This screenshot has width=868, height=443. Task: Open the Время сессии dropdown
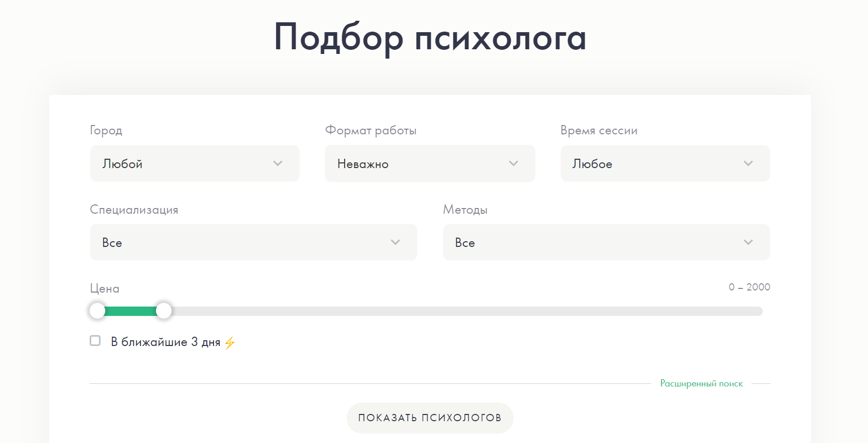pyautogui.click(x=665, y=163)
